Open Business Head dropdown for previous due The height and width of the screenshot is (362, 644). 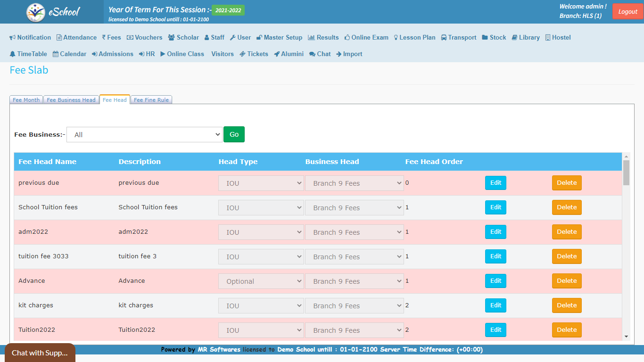(x=354, y=183)
